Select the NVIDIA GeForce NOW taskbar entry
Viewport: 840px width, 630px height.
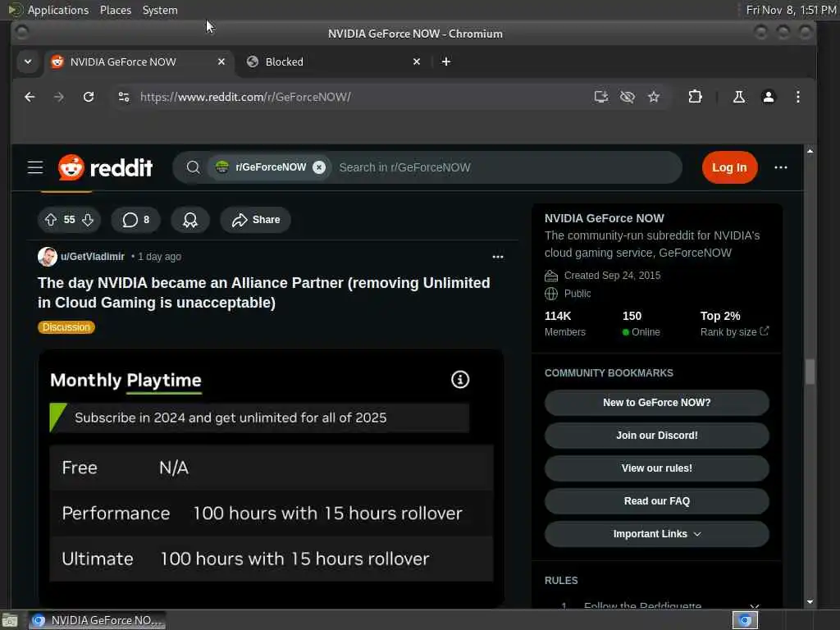(97, 620)
